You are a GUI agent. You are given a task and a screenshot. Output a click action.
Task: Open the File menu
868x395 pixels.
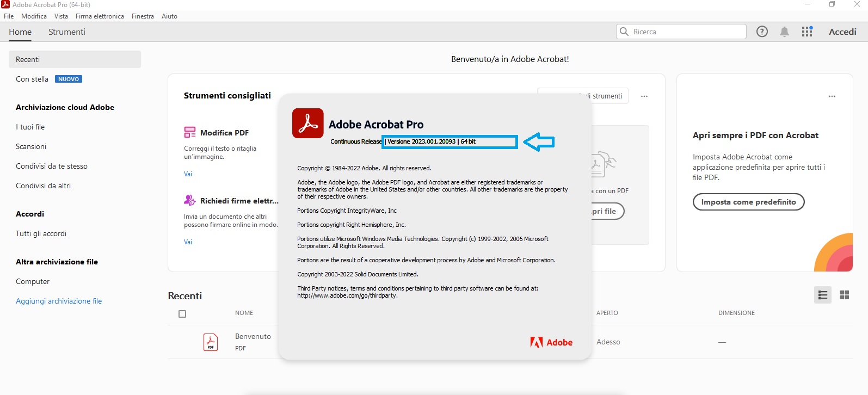tap(9, 16)
